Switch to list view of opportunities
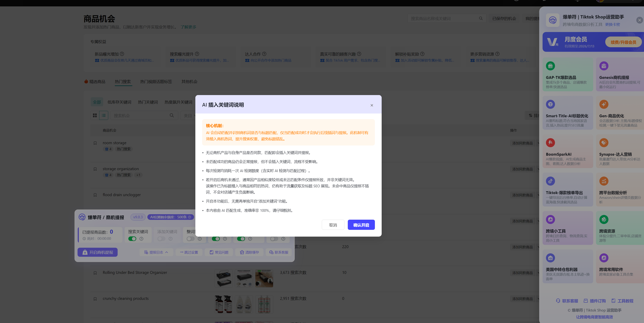 click(104, 116)
